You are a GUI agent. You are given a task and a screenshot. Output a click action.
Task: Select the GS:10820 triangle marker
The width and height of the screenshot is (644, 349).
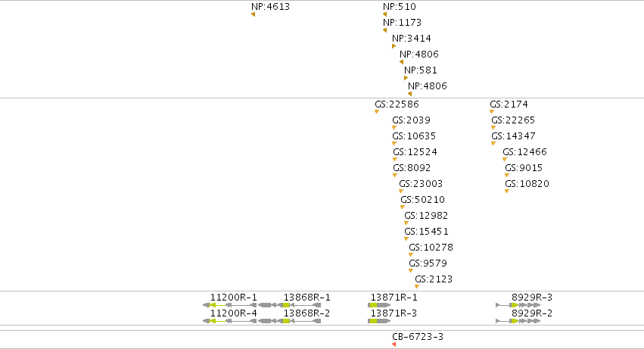(x=507, y=191)
